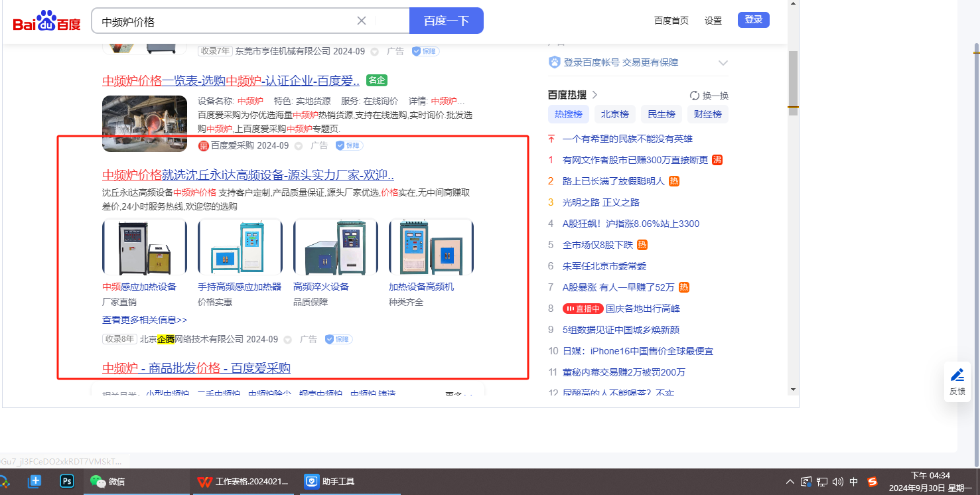Click the 百度爱采购 source logo icon
Image resolution: width=980 pixels, height=495 pixels.
point(204,146)
